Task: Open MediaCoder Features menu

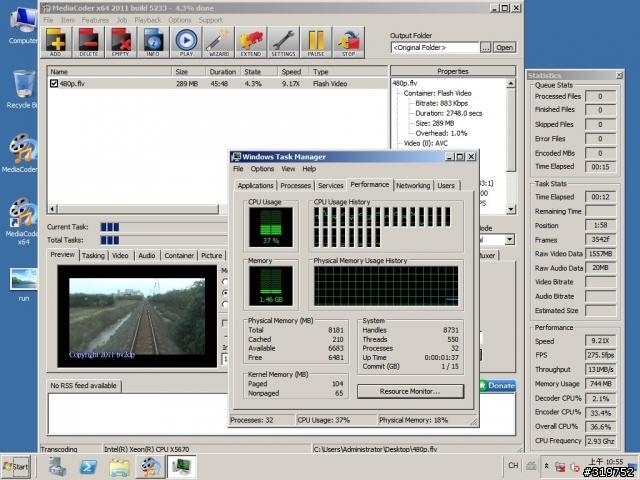Action: 95,20
